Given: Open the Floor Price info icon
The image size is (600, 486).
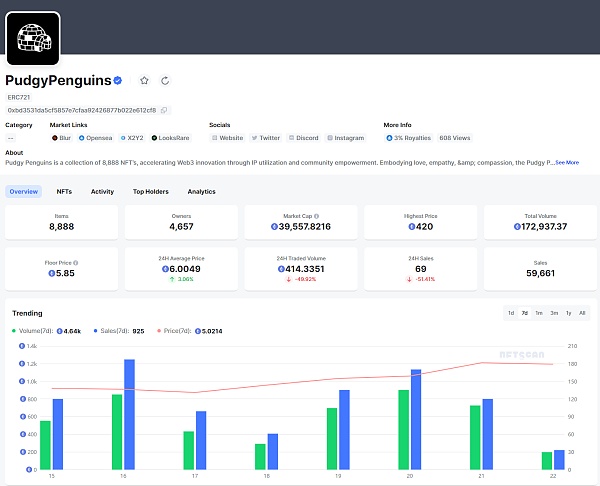Looking at the screenshot, I should click(75, 263).
